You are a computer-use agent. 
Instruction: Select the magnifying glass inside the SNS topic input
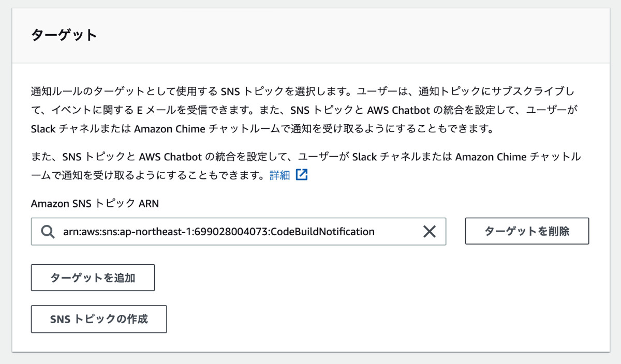point(48,231)
